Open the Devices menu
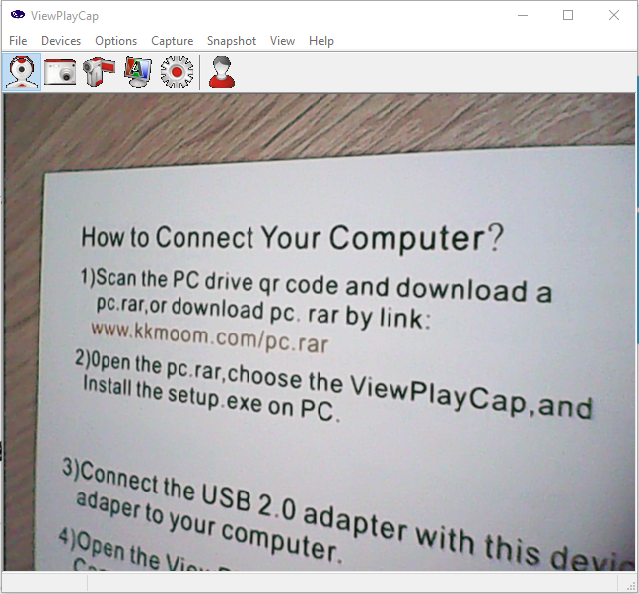 click(x=61, y=41)
